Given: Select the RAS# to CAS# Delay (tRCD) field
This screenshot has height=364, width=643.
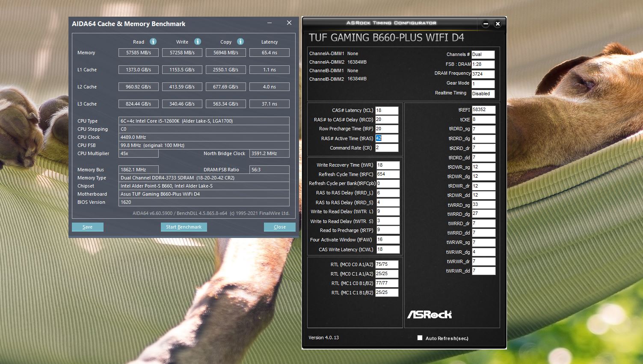Looking at the screenshot, I should [x=387, y=120].
